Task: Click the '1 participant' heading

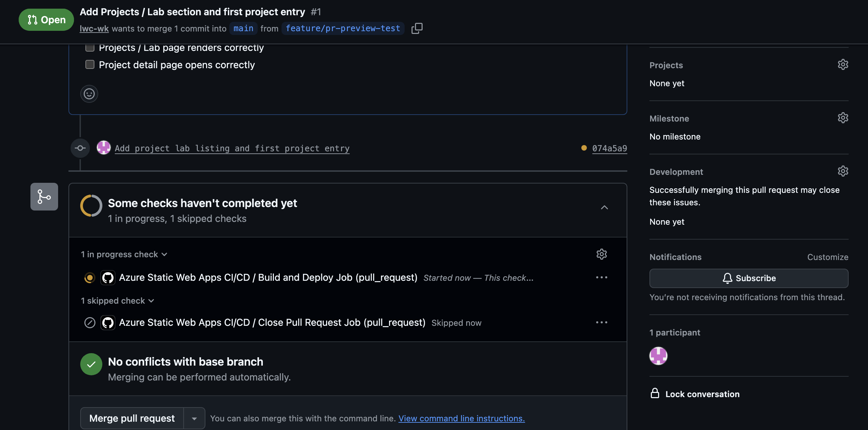Action: (675, 333)
